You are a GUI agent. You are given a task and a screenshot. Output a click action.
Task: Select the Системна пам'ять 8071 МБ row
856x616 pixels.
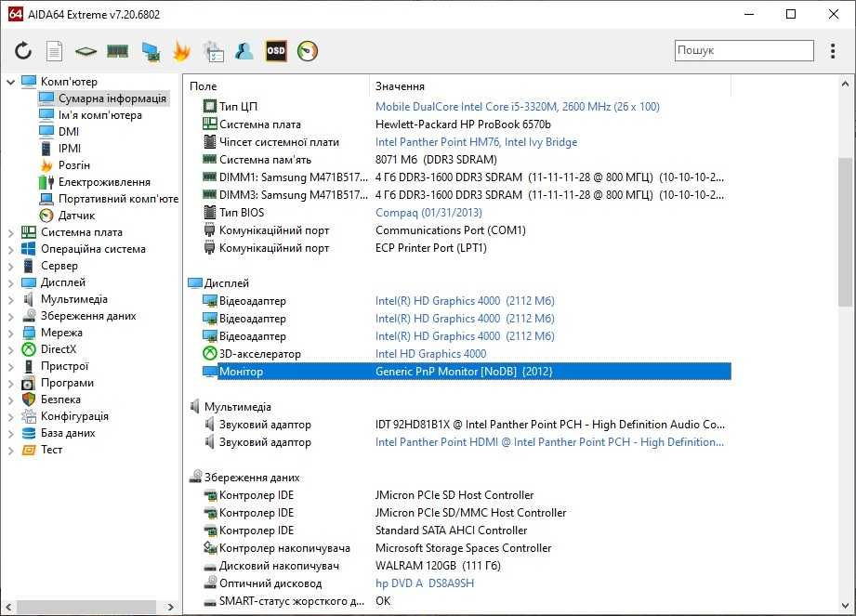click(x=467, y=159)
